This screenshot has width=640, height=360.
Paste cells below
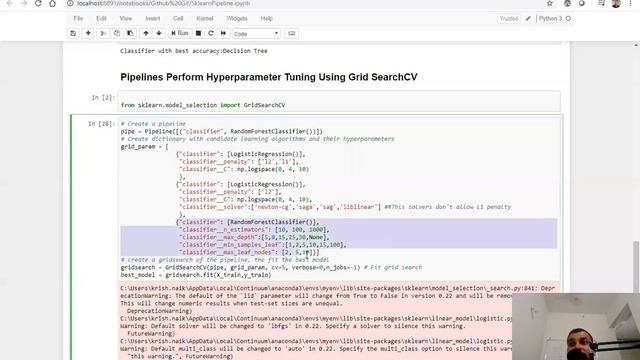tap(130, 33)
